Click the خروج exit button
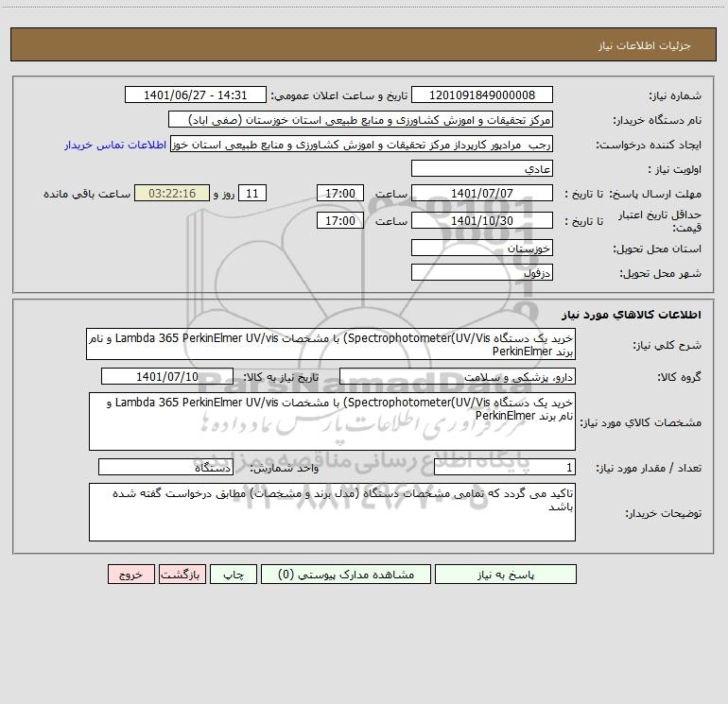 click(130, 574)
